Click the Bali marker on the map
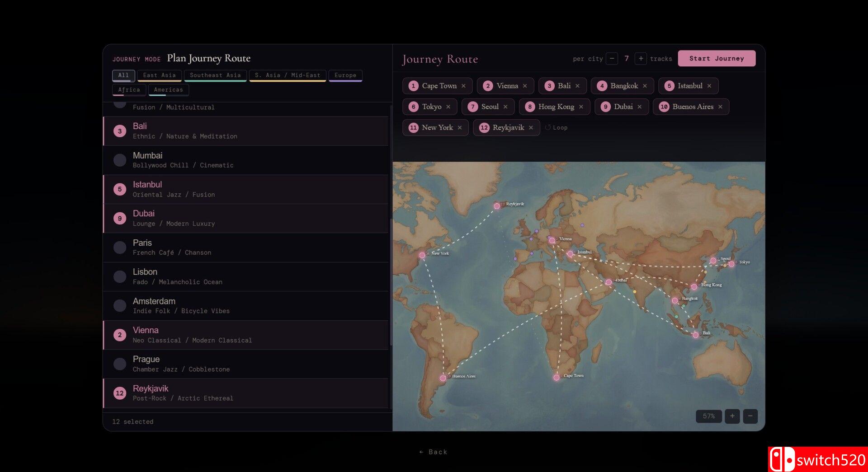Image resolution: width=868 pixels, height=472 pixels. [x=696, y=335]
